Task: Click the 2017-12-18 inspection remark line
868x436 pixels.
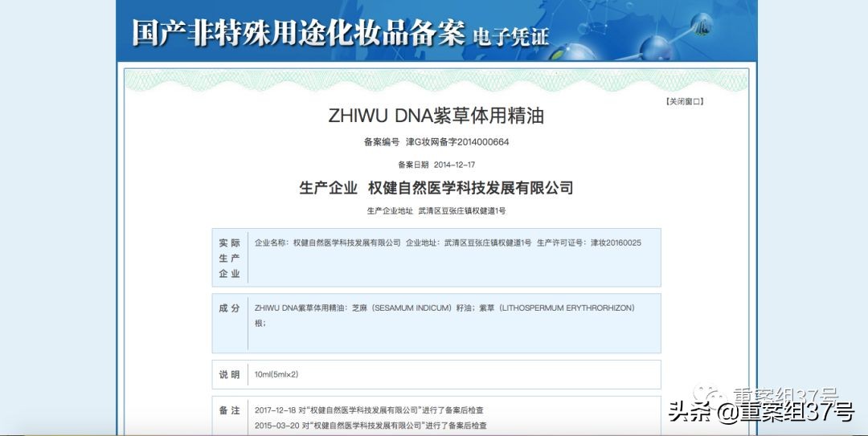Action: (369, 410)
